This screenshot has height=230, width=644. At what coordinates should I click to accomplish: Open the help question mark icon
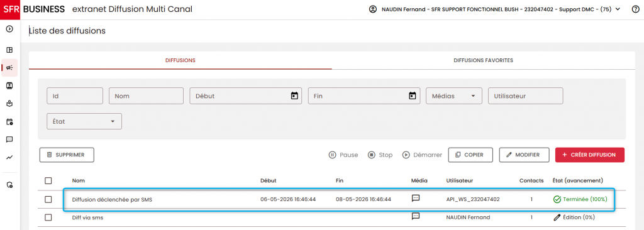(635, 9)
